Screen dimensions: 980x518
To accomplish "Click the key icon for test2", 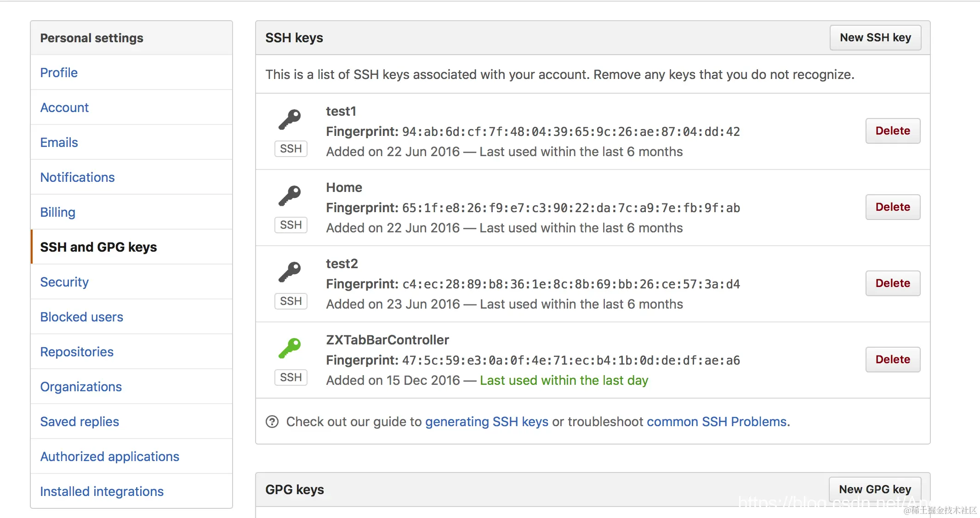I will click(x=290, y=273).
